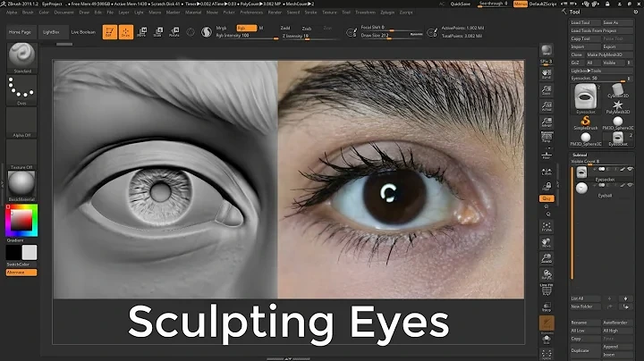
Task: Click the Duplicate subtool button
Action: coord(585,351)
